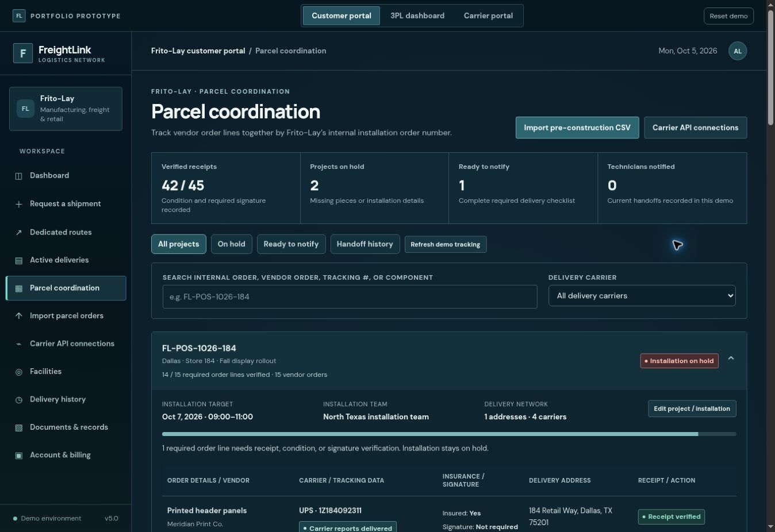Click the Projects on hold stat card
Screen dimensions: 775x532
(374, 188)
